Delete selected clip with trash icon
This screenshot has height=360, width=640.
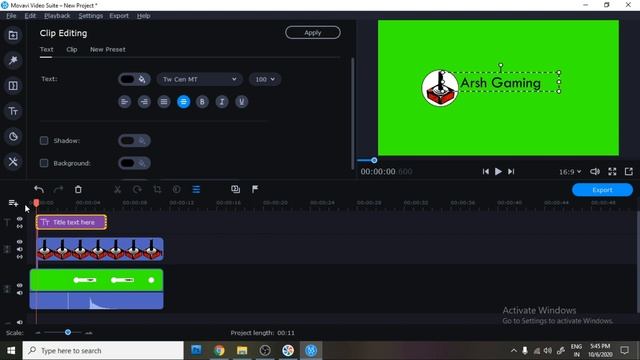pos(78,189)
